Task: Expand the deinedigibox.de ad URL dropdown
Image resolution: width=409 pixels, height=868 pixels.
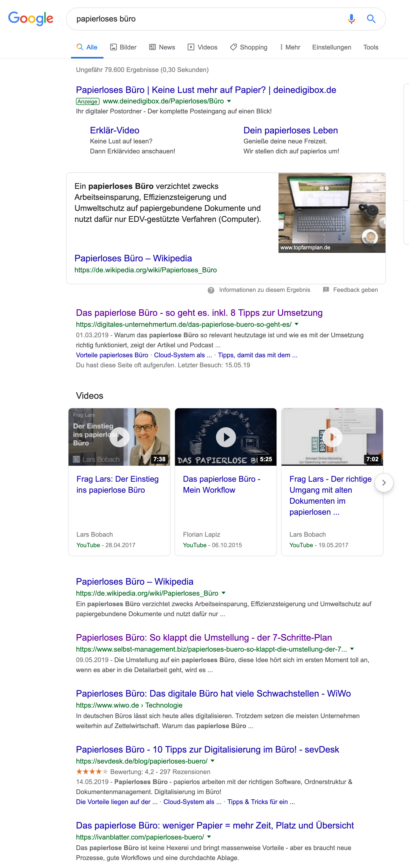Action: point(229,101)
